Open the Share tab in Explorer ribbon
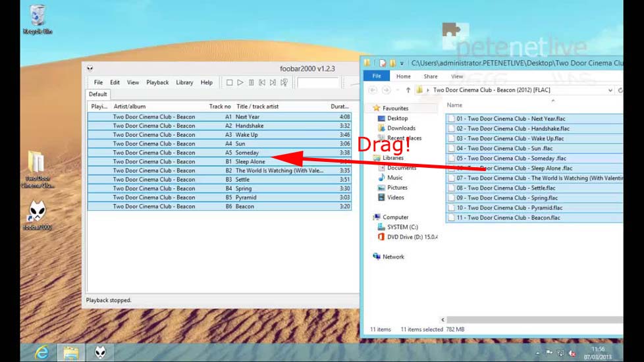 (431, 76)
